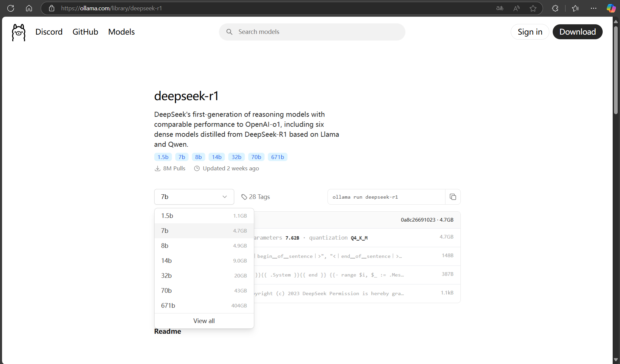Click the 8M Pulls count

tap(174, 169)
